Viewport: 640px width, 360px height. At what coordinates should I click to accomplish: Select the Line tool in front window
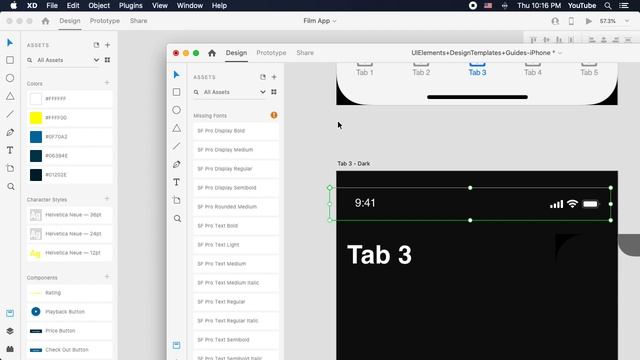pyautogui.click(x=176, y=146)
